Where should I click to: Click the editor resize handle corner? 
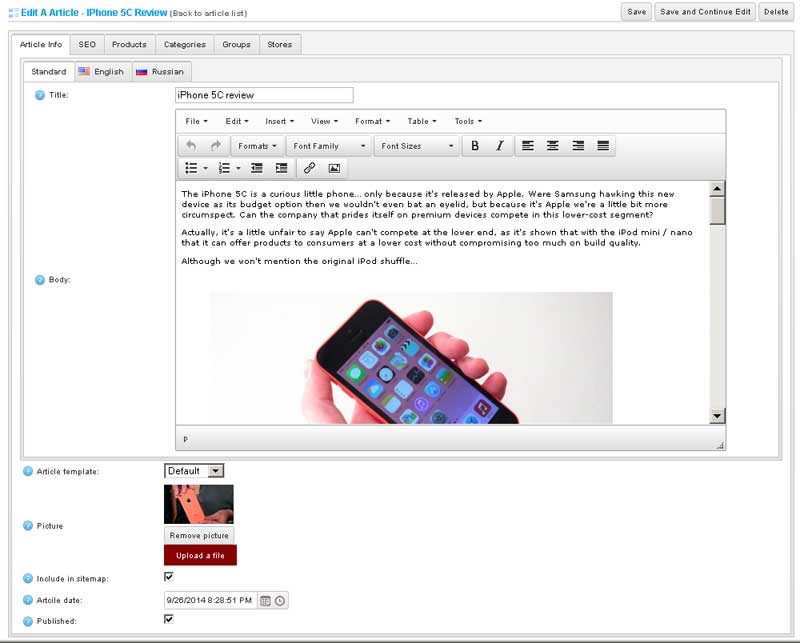point(720,446)
